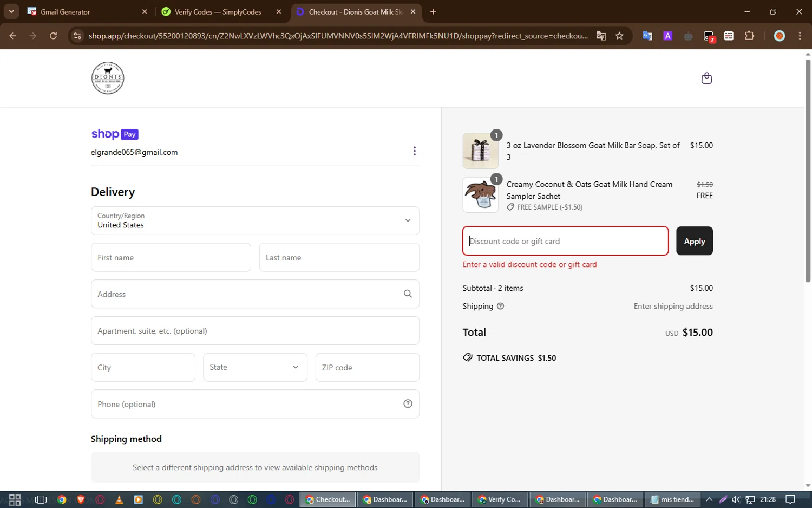
Task: Close the Gmail Generator tab
Action: click(x=145, y=12)
